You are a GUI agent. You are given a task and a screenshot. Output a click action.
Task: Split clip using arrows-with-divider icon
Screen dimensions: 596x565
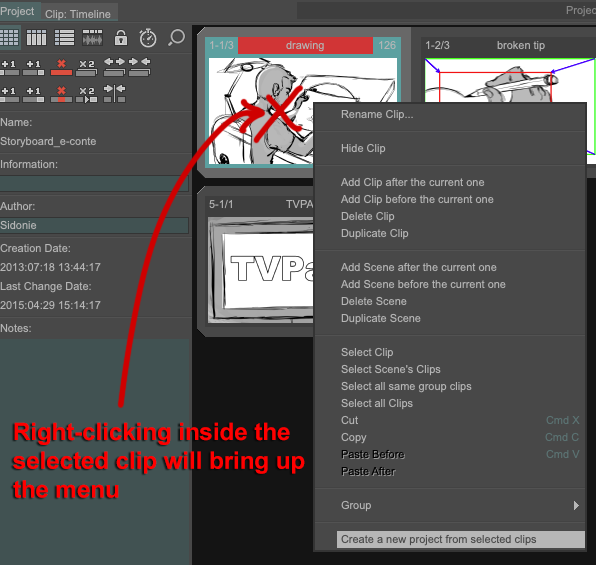[x=114, y=94]
